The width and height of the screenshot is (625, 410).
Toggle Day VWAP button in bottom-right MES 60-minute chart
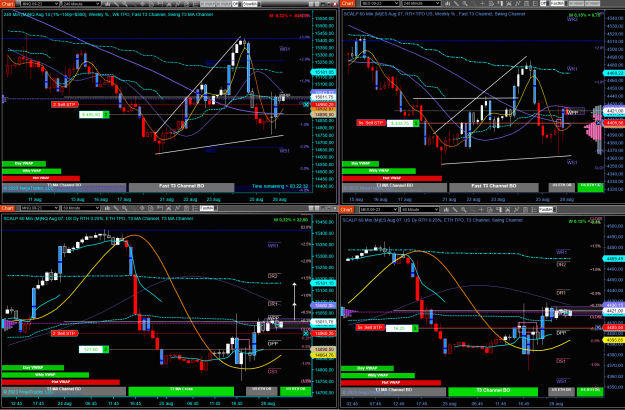(367, 368)
